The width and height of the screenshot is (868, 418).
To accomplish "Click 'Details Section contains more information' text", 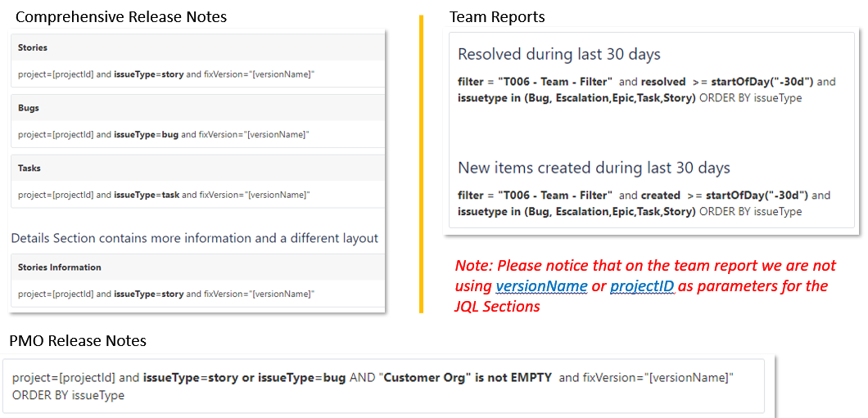I will click(x=194, y=238).
